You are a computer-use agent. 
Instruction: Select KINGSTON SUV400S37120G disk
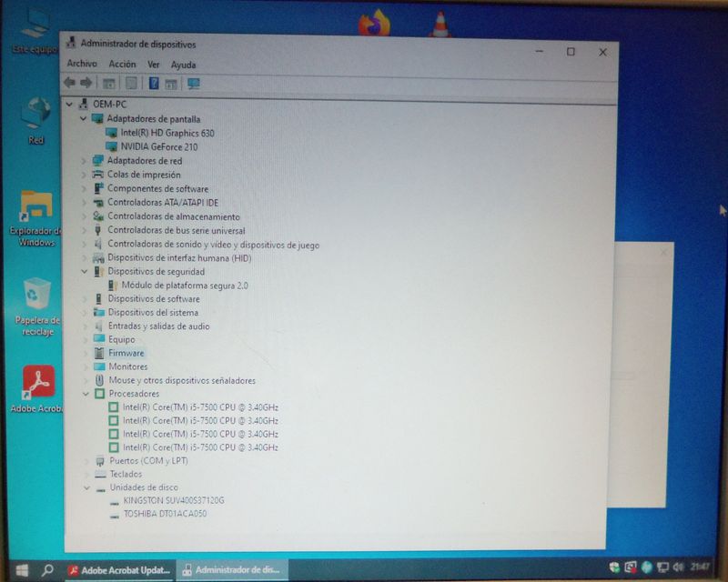[174, 500]
